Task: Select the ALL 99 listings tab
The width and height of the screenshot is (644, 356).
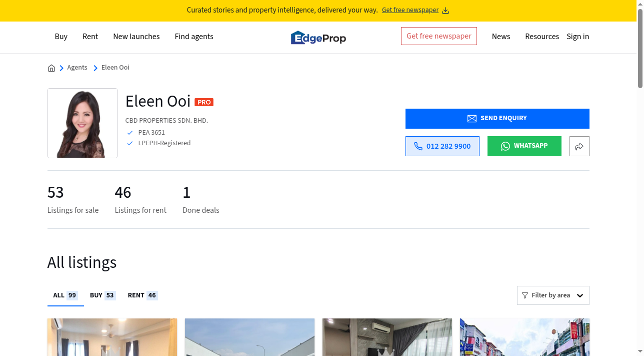Action: 65,295
